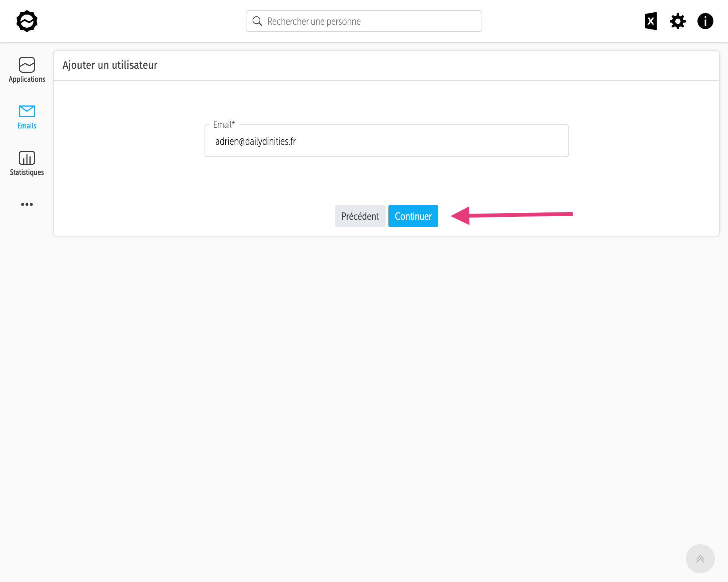Click the magnifying glass search icon
The height and width of the screenshot is (582, 728).
pyautogui.click(x=257, y=21)
